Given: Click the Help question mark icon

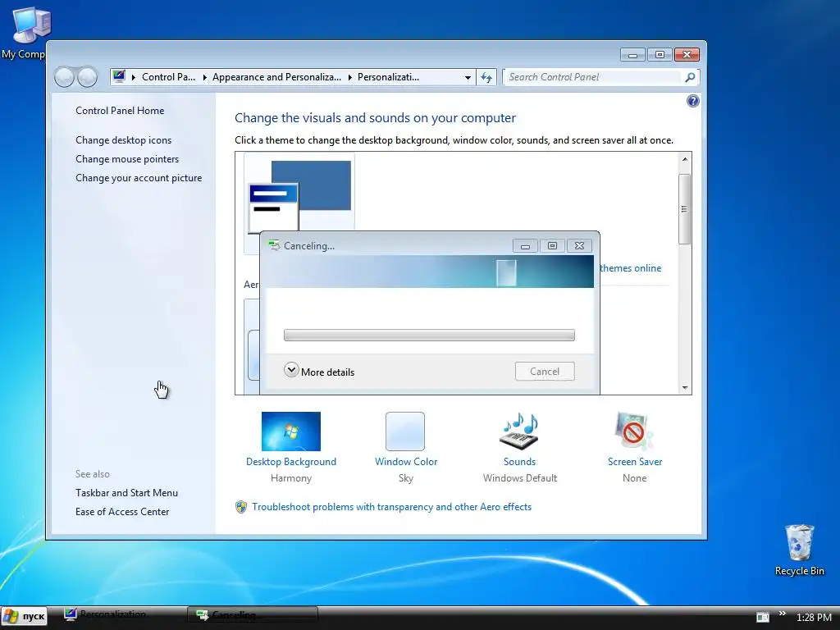Looking at the screenshot, I should [x=692, y=101].
